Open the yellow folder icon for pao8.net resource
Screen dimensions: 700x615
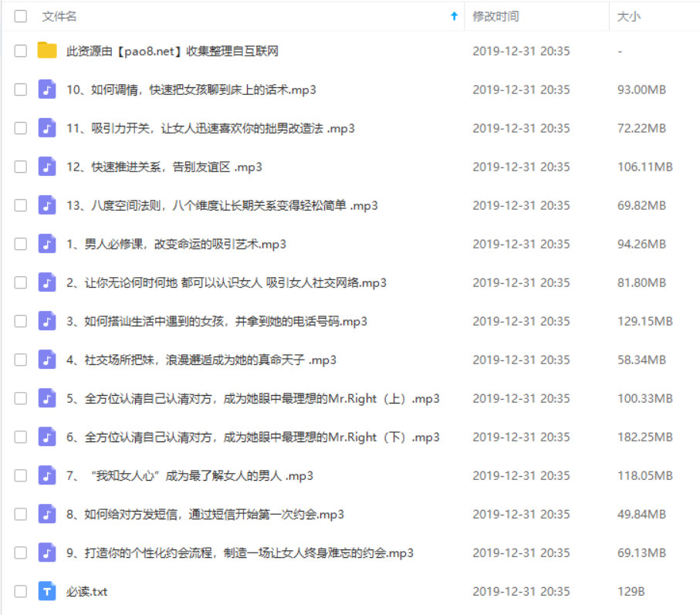point(46,50)
